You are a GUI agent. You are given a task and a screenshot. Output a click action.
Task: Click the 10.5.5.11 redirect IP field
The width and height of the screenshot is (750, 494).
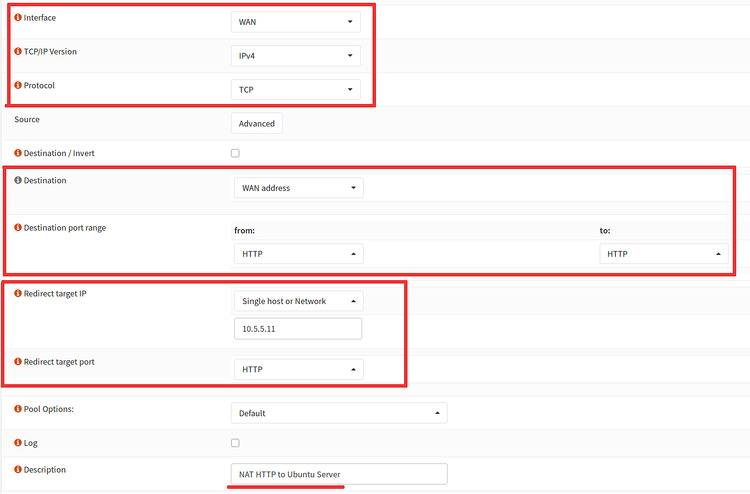tap(297, 329)
